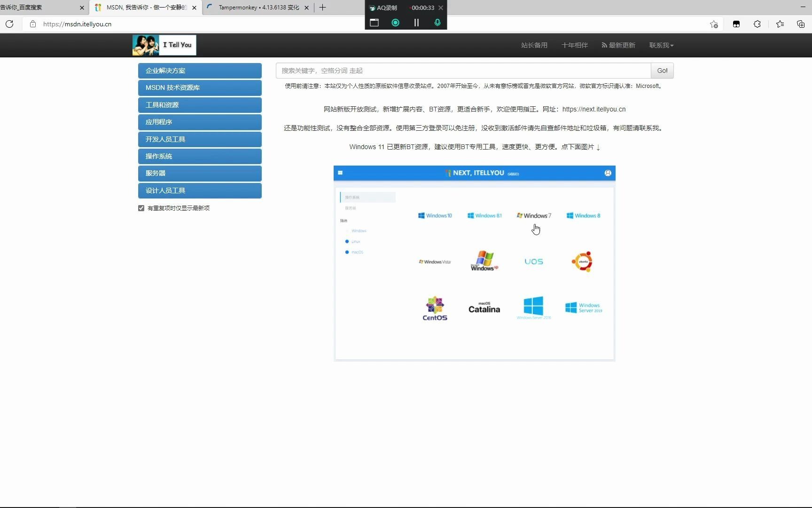This screenshot has width=812, height=508.
Task: Expand the 企业解决方案 category
Action: click(200, 71)
